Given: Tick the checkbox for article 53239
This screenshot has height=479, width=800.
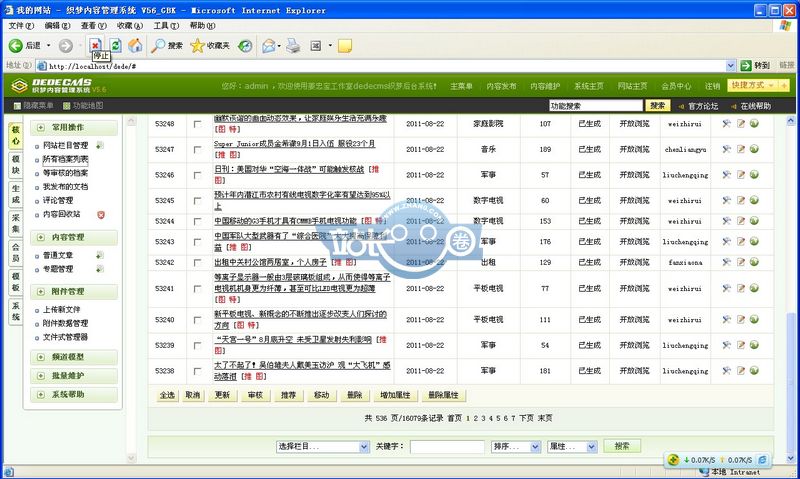Looking at the screenshot, I should (x=197, y=345).
